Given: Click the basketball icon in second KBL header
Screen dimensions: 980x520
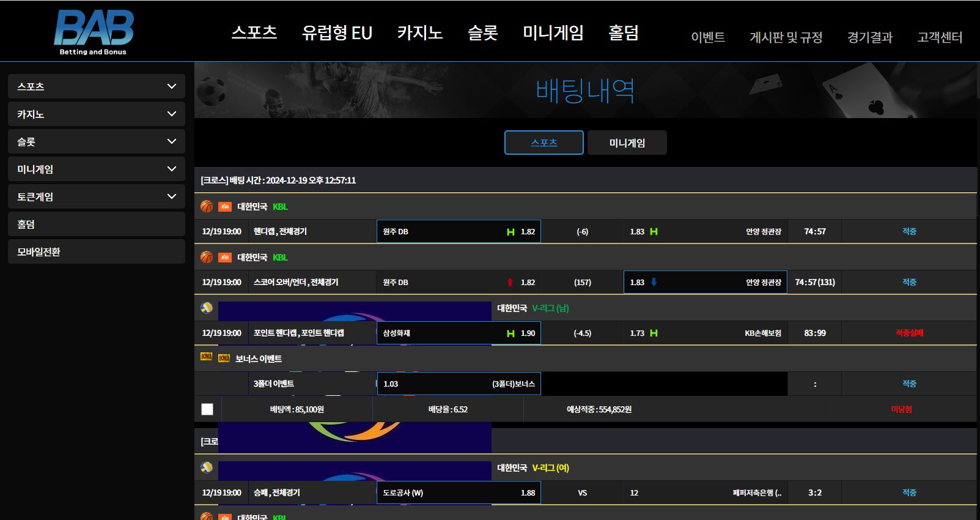Looking at the screenshot, I should click(207, 258).
